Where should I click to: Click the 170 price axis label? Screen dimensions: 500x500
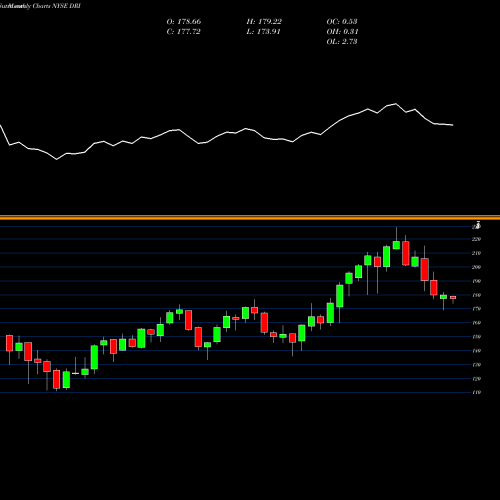[477, 309]
